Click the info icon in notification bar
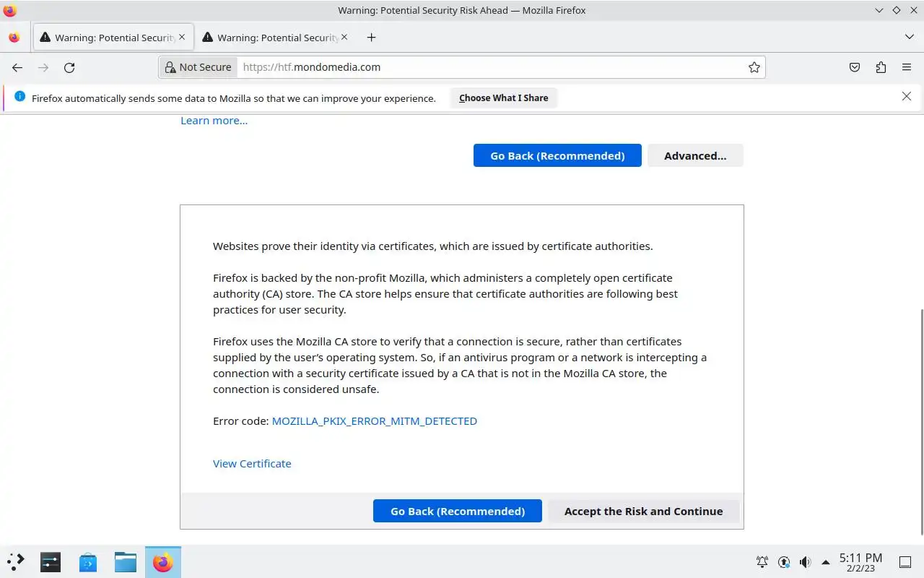This screenshot has width=924, height=578. point(19,97)
